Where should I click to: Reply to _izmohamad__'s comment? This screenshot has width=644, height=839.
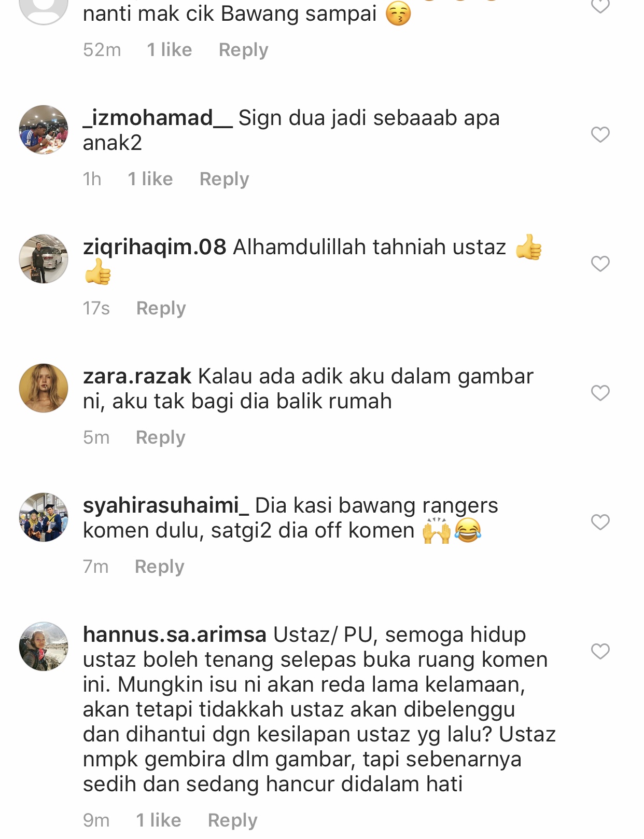(x=224, y=179)
